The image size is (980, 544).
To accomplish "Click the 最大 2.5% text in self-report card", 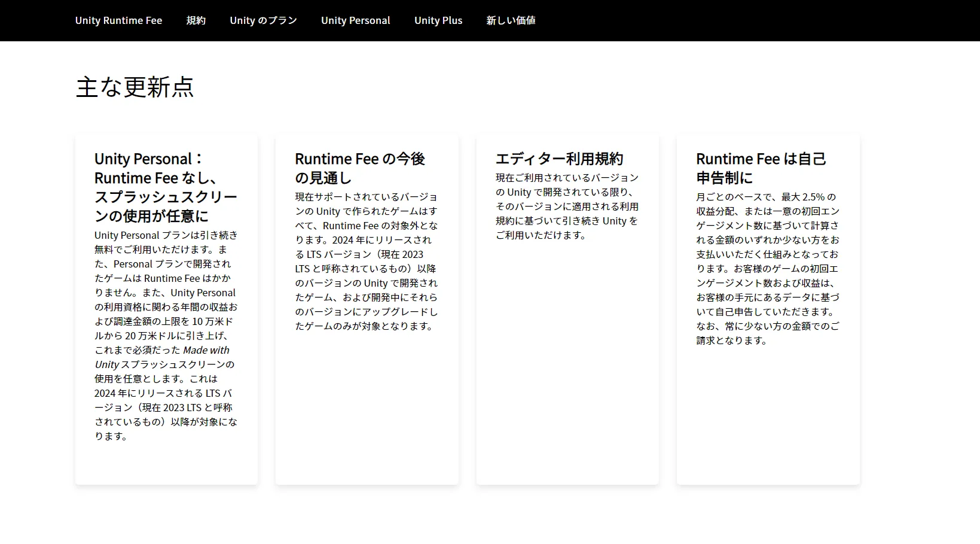I will click(802, 197).
